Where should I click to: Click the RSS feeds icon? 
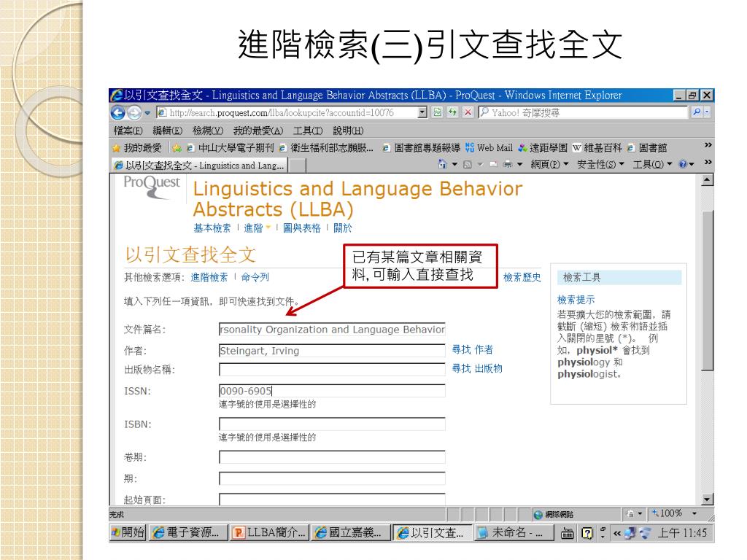[468, 164]
